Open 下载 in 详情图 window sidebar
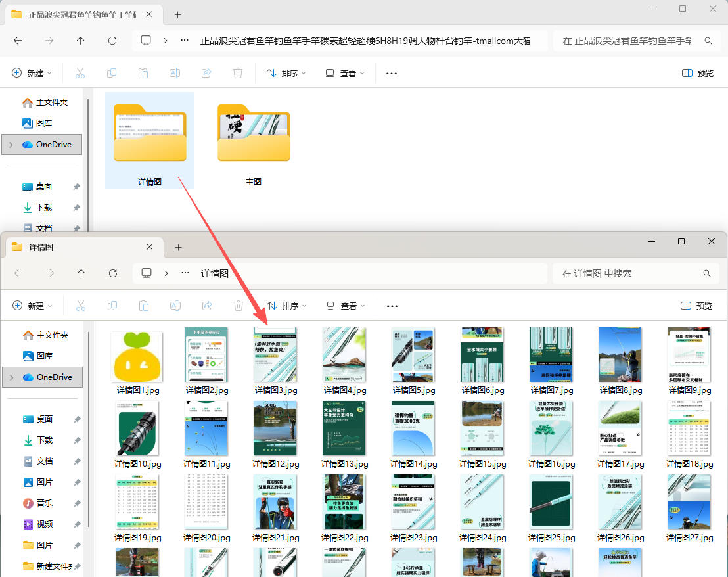 coord(38,440)
